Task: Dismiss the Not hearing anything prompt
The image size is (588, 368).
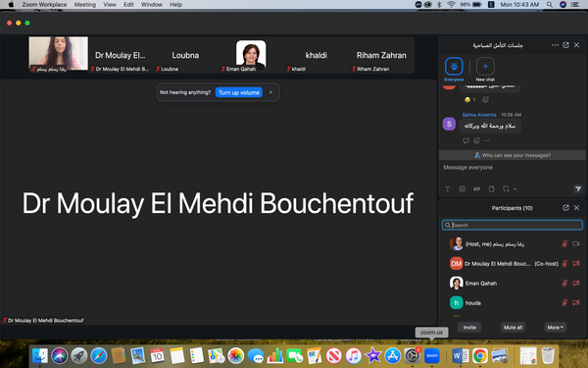Action: (x=270, y=92)
